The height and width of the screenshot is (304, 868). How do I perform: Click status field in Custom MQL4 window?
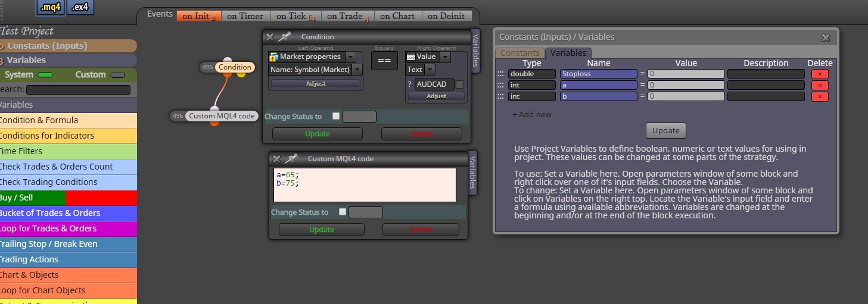366,212
